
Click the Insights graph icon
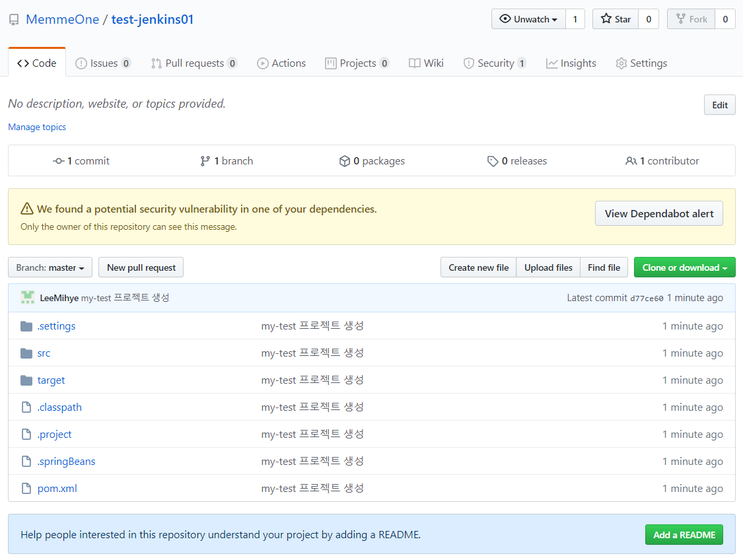click(551, 63)
